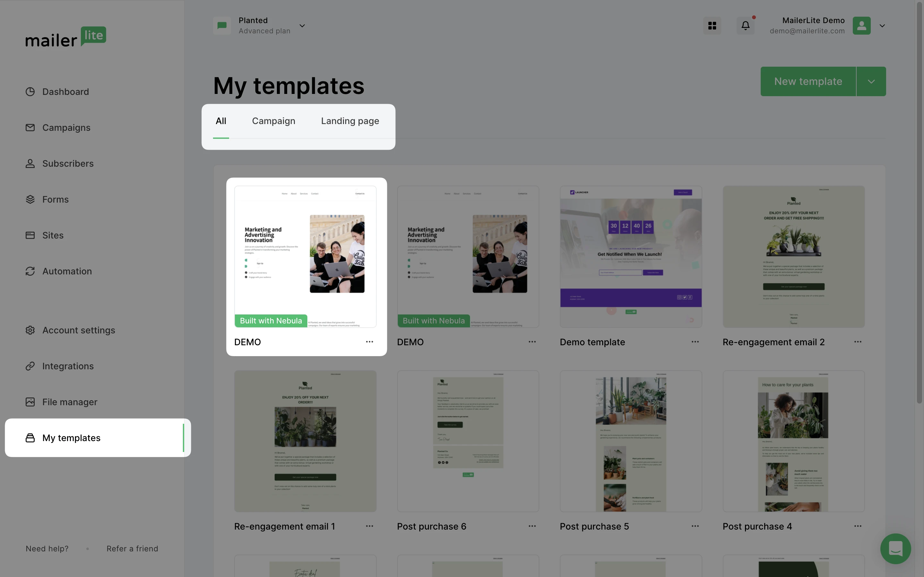
Task: Open three-dot menu for Re-engagement email 2
Action: click(x=858, y=342)
